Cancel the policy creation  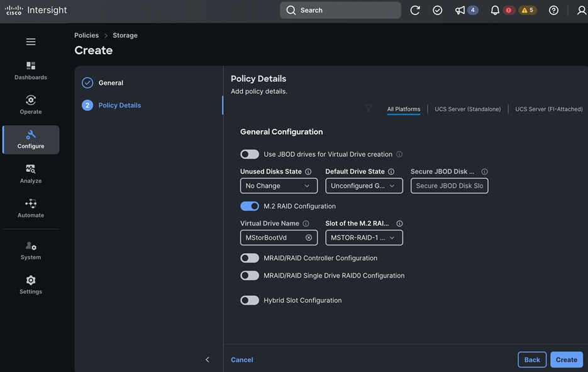click(x=242, y=359)
